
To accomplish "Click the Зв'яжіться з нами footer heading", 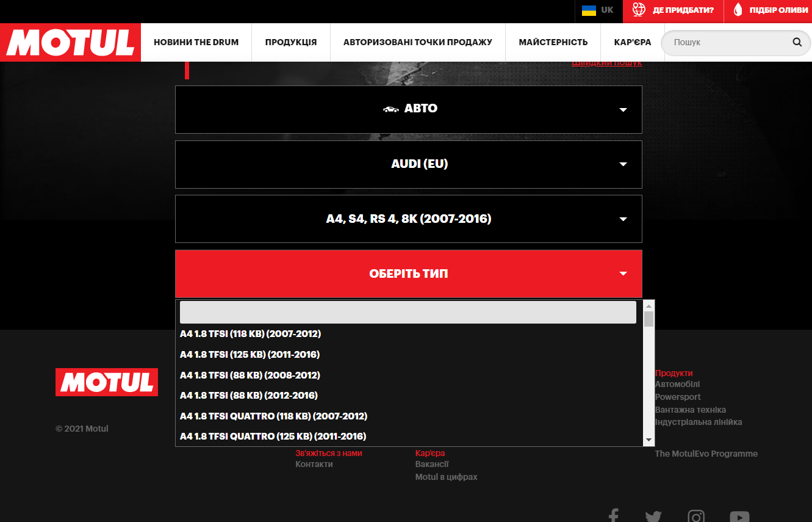I will tap(329, 453).
